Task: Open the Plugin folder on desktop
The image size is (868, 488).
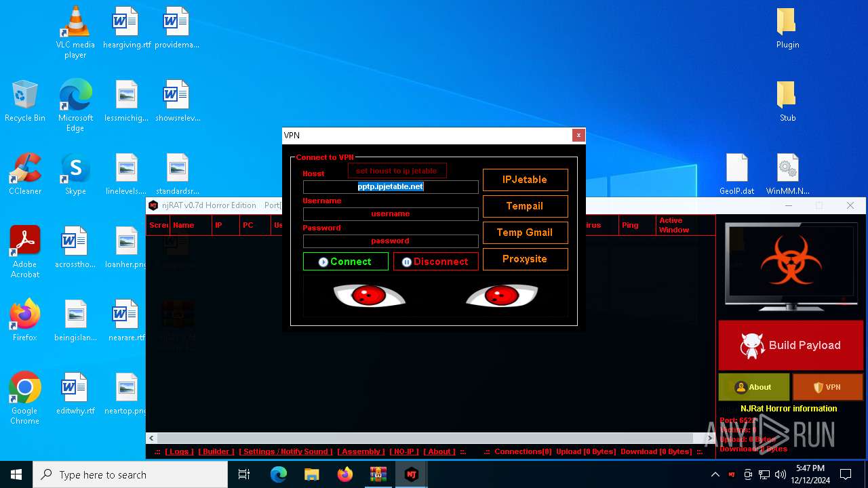Action: (x=787, y=28)
